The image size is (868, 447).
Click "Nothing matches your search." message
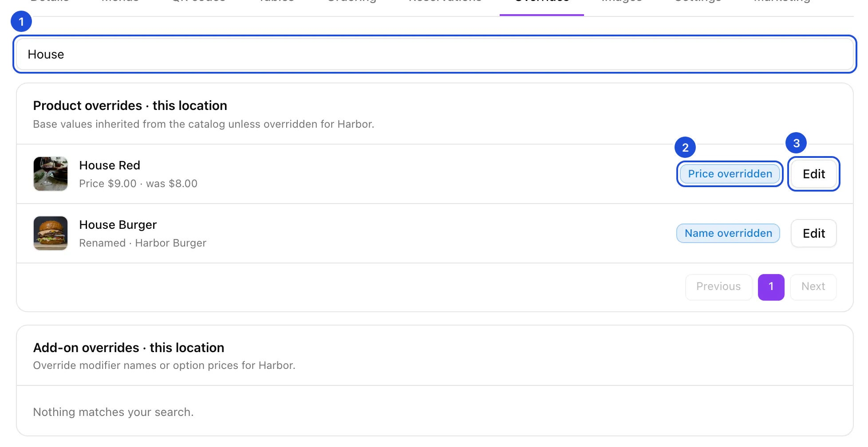[x=113, y=412]
